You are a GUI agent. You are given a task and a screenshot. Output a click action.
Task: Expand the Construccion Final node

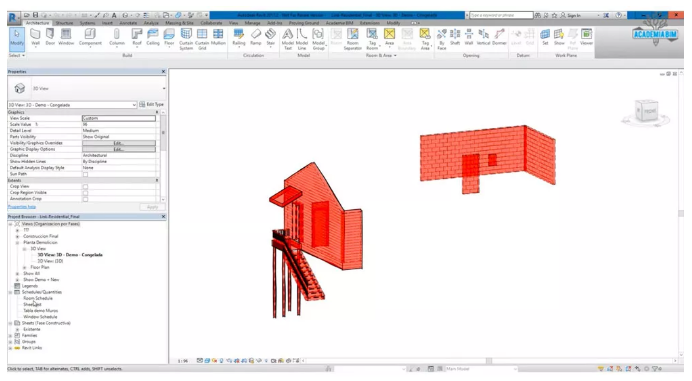tap(18, 237)
